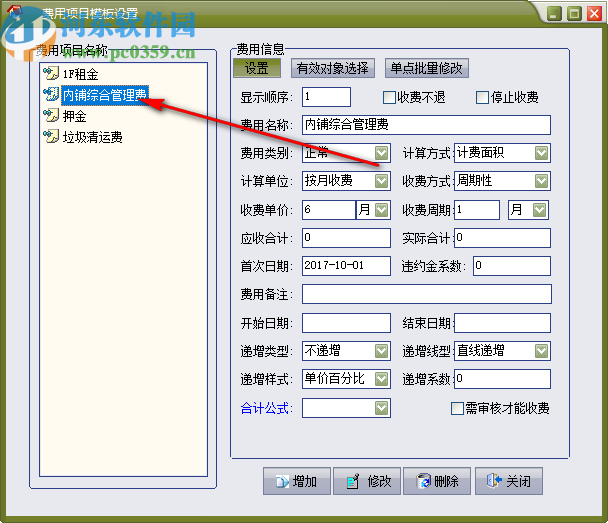Image resolution: width=608 pixels, height=523 pixels.
Task: Click the 收费周期 number field
Action: click(x=477, y=210)
